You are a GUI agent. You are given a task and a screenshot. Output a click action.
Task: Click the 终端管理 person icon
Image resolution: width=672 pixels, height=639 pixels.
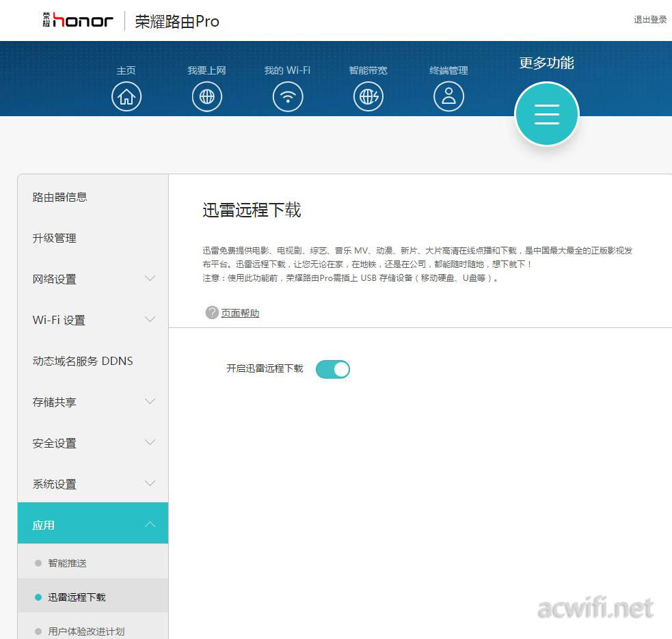point(448,97)
